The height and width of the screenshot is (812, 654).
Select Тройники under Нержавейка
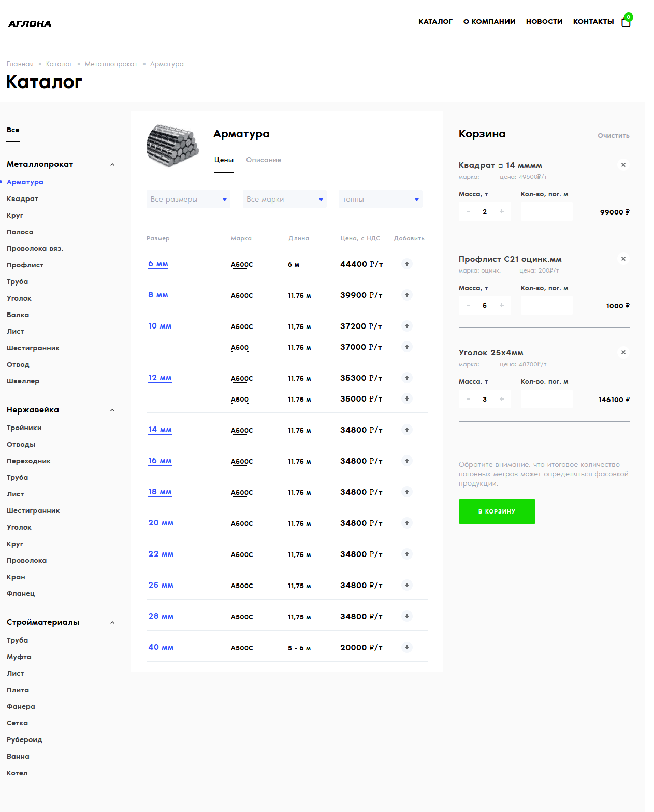24,428
